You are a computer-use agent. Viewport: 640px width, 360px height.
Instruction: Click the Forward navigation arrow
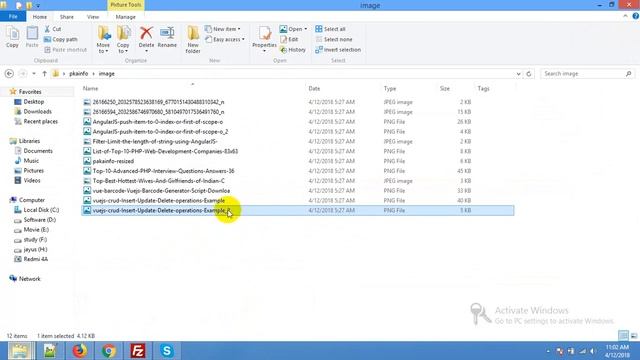23,73
